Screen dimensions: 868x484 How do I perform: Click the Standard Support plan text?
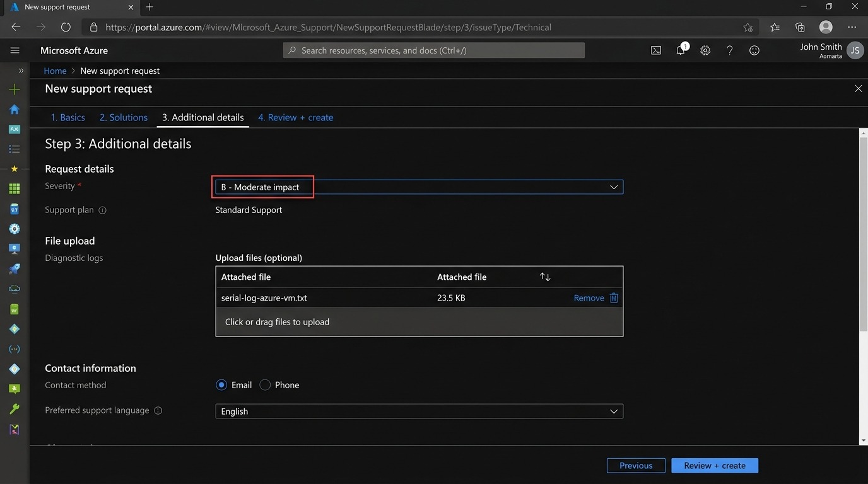pyautogui.click(x=249, y=210)
